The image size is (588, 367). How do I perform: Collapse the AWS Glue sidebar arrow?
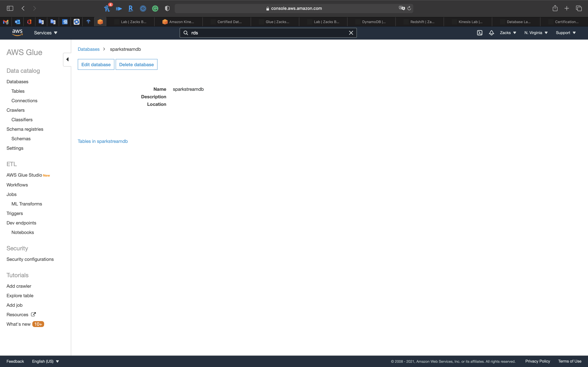[x=67, y=59]
